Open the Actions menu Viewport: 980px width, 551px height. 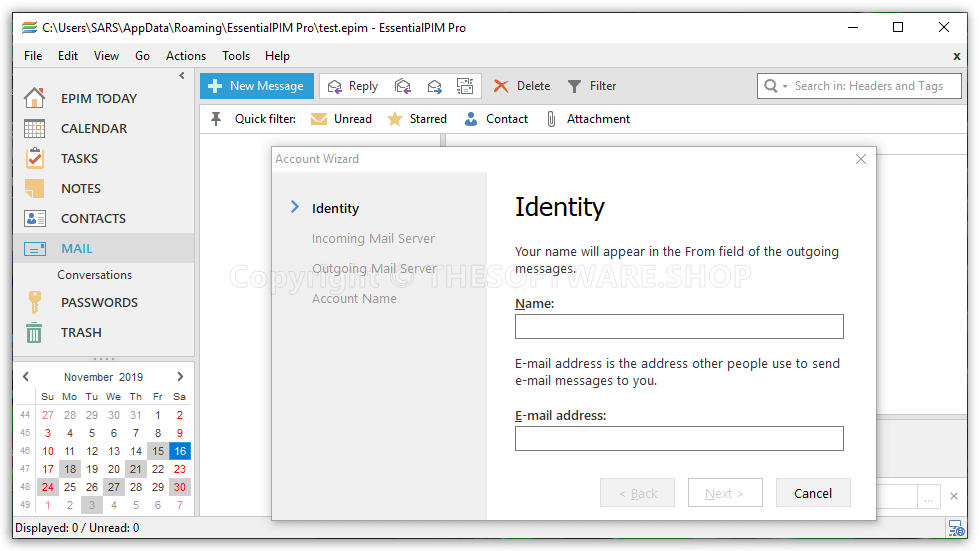coord(185,56)
